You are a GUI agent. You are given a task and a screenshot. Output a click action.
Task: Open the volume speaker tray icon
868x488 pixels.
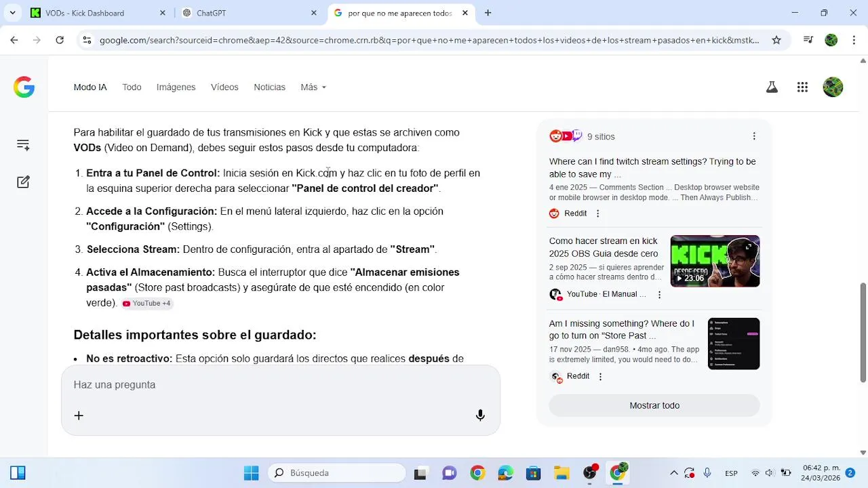(x=770, y=473)
